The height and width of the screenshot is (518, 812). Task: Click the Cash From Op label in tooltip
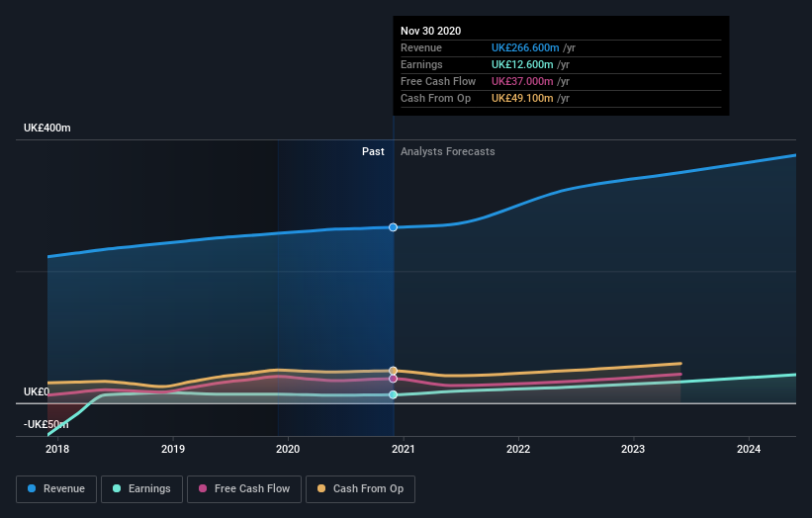point(435,98)
